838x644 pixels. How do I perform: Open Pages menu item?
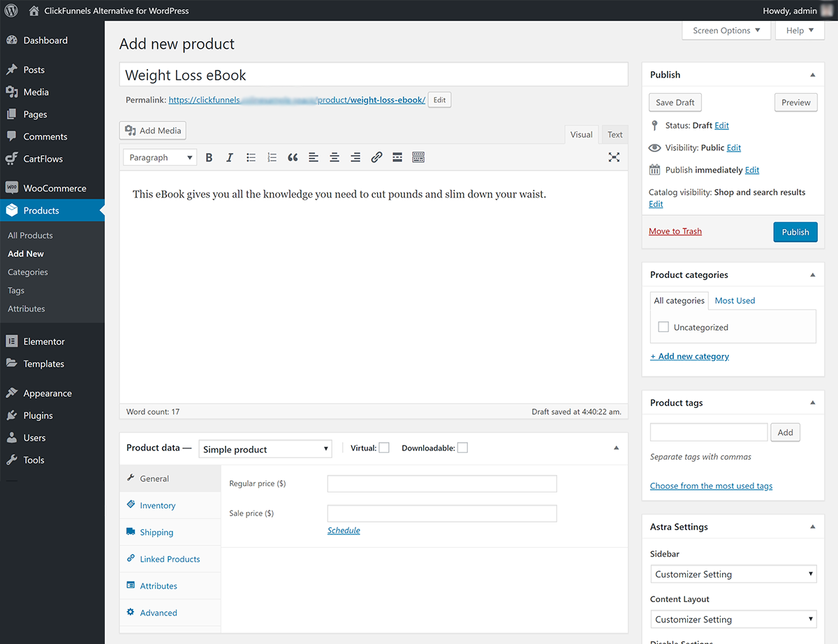52,115
